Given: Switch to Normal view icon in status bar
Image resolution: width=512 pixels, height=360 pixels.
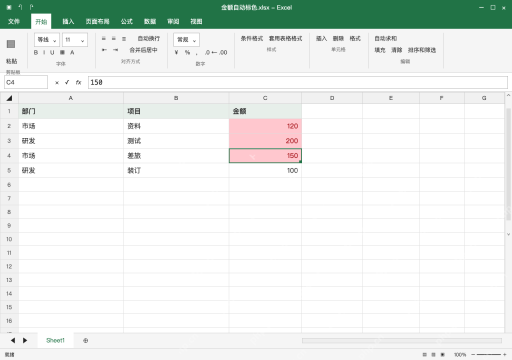Looking at the screenshot, I should point(425,355).
